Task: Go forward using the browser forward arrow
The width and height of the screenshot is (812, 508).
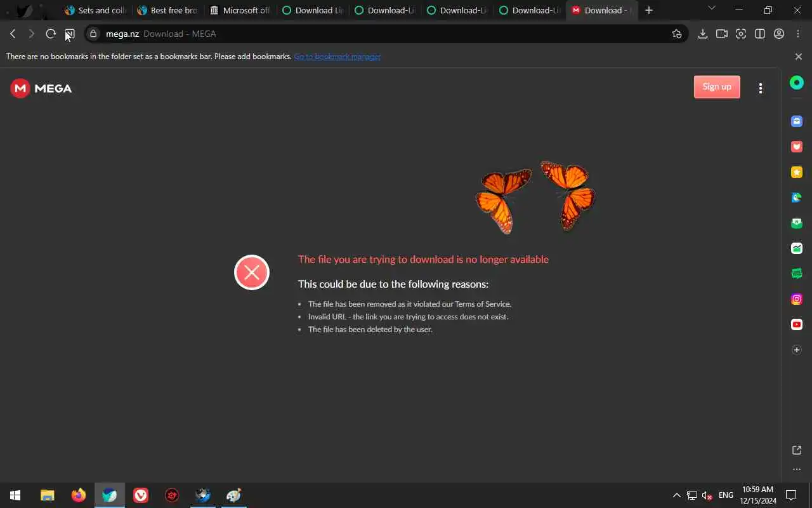Action: point(31,34)
